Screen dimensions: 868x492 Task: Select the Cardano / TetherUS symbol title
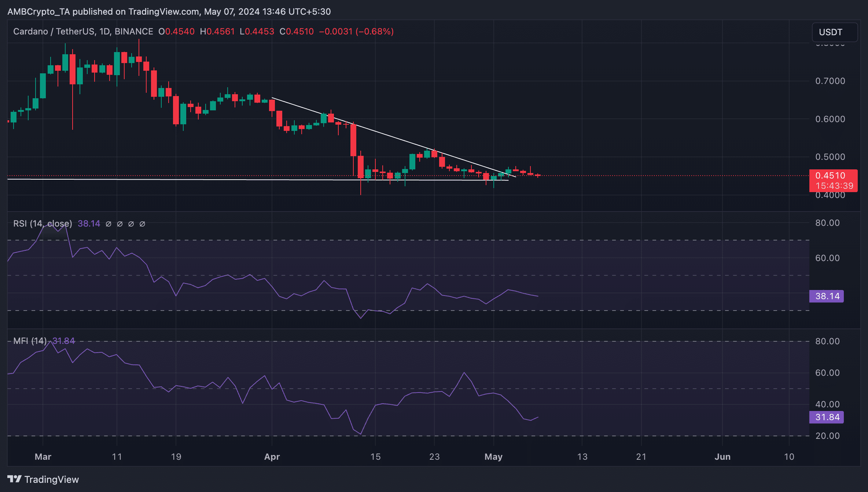[54, 32]
